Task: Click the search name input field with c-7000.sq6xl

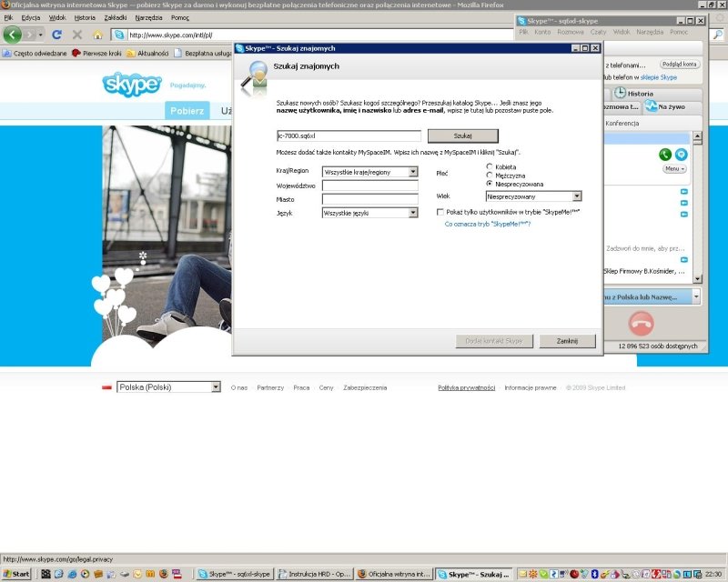Action: [x=349, y=135]
